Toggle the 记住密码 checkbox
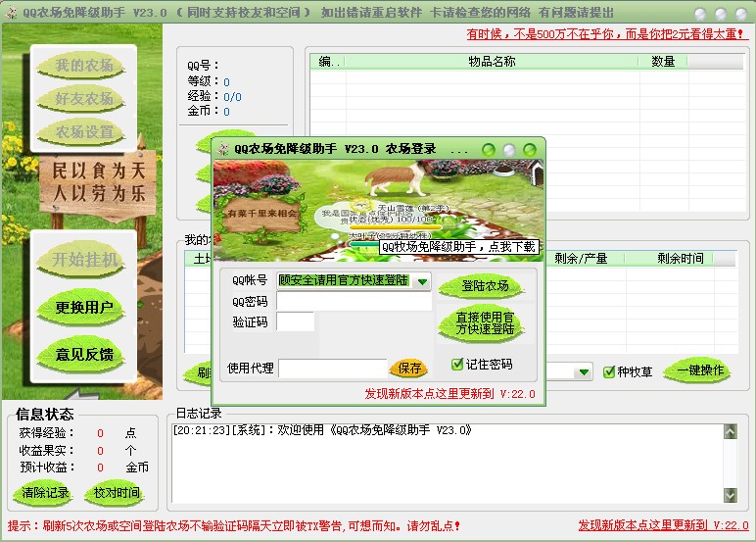The height and width of the screenshot is (542, 756). point(457,365)
